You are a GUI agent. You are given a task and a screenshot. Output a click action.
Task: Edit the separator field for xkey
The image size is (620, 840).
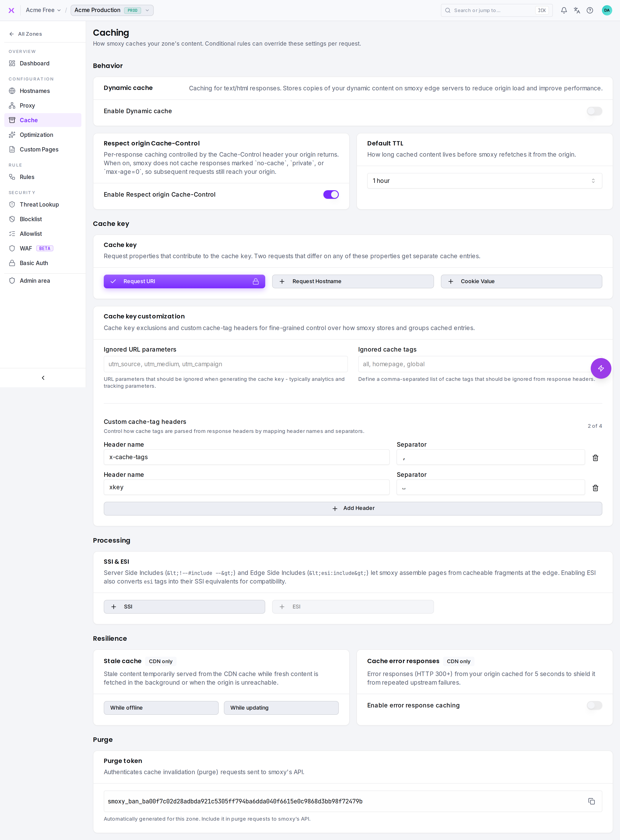pyautogui.click(x=491, y=487)
